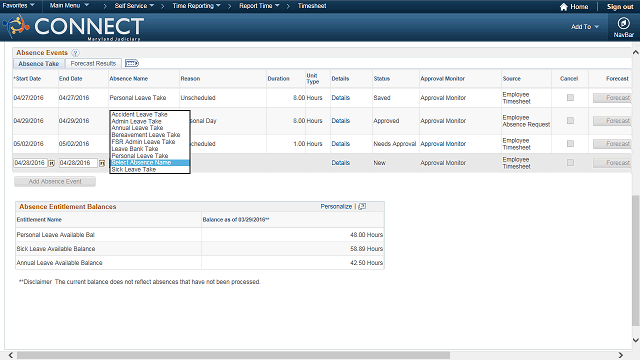Open Approval Monitor link for Needs Approval row
Viewport: 640px width, 360px height.
[443, 144]
